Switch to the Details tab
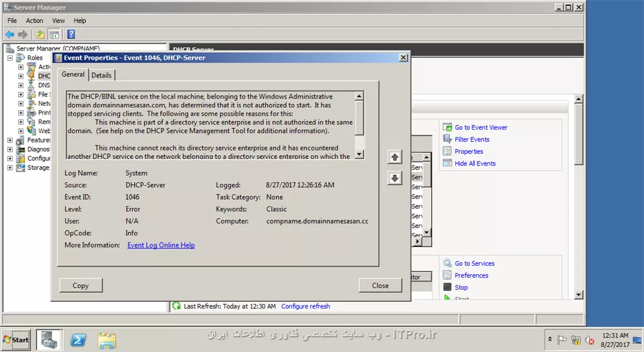 click(101, 76)
